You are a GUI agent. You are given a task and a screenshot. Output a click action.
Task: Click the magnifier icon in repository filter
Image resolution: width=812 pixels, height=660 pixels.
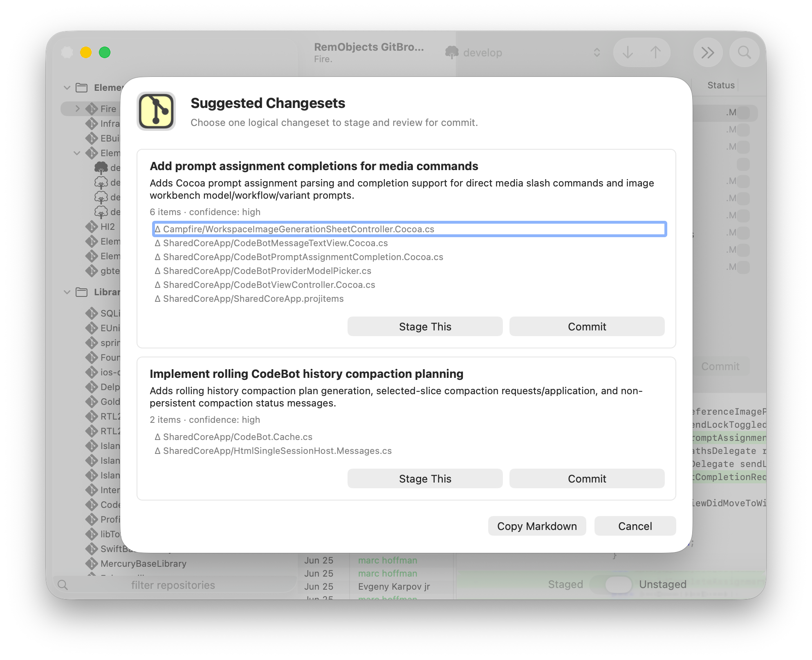point(63,585)
